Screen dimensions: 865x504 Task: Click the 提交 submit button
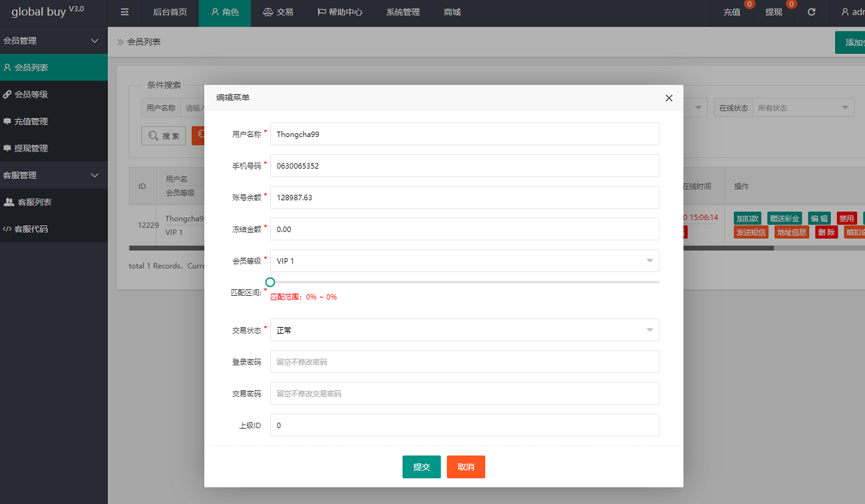421,467
